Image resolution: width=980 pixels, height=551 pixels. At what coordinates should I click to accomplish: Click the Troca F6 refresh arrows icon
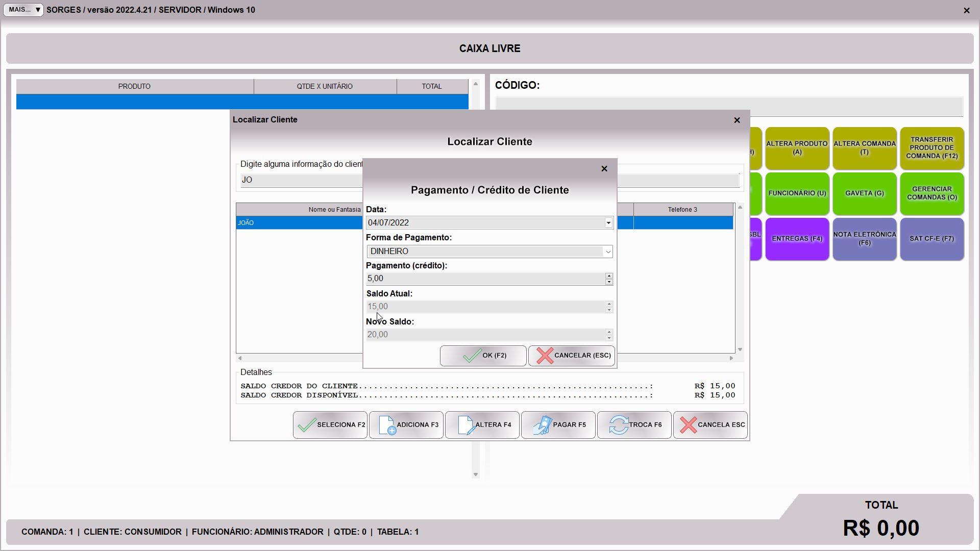click(619, 425)
